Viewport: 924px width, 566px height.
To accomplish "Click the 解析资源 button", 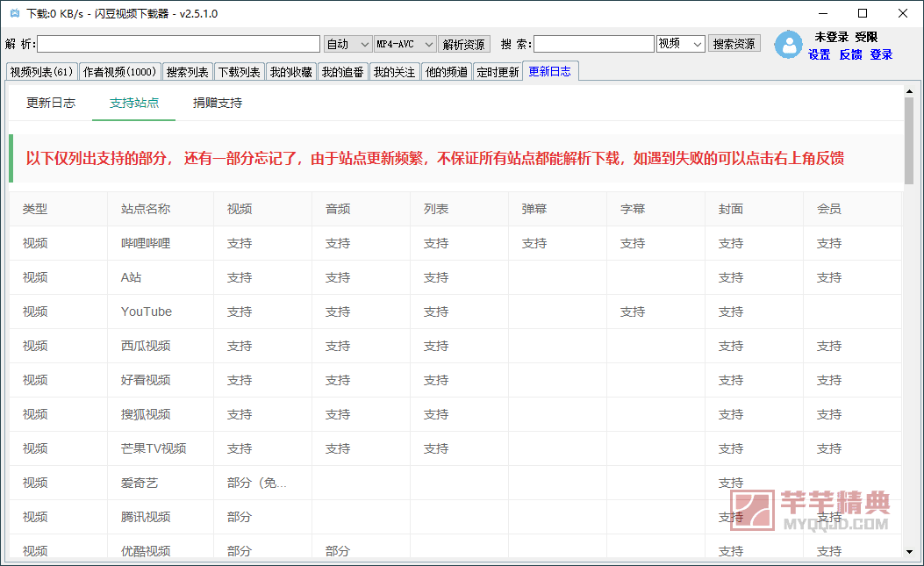I will pyautogui.click(x=464, y=44).
